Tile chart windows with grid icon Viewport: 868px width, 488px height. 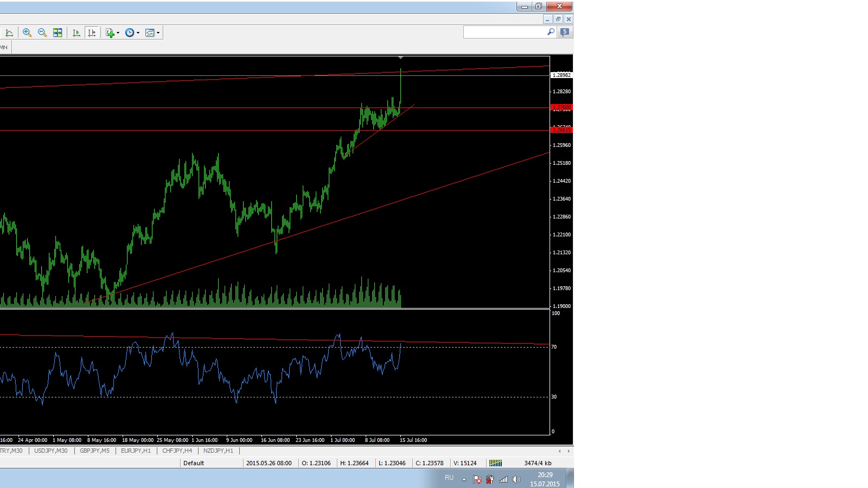[58, 33]
